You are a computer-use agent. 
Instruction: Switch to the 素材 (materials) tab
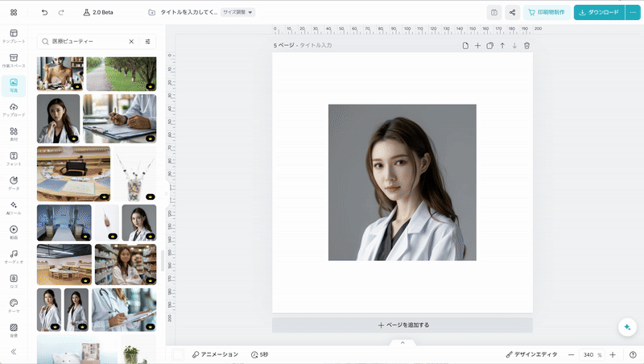coord(14,134)
